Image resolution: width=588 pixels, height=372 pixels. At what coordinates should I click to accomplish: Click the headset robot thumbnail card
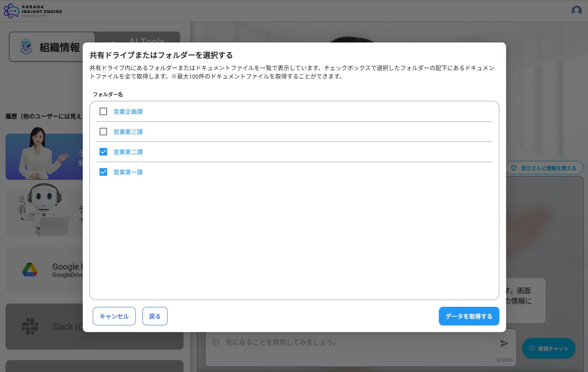[x=44, y=213]
